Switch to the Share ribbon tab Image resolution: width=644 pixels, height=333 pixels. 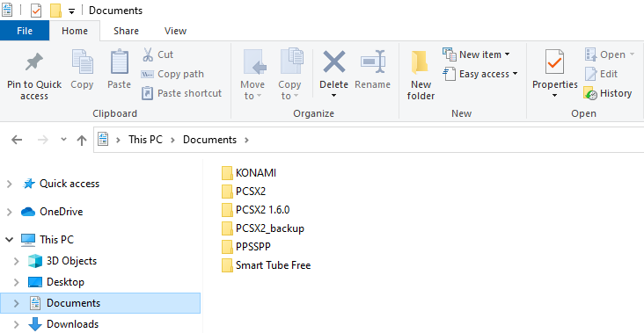click(x=126, y=31)
